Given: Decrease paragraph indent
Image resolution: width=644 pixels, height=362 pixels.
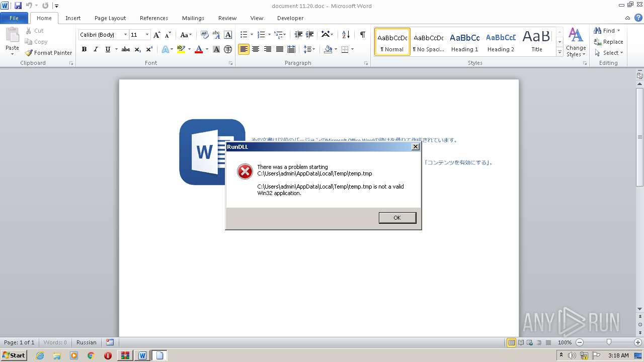Looking at the screenshot, I should (298, 35).
